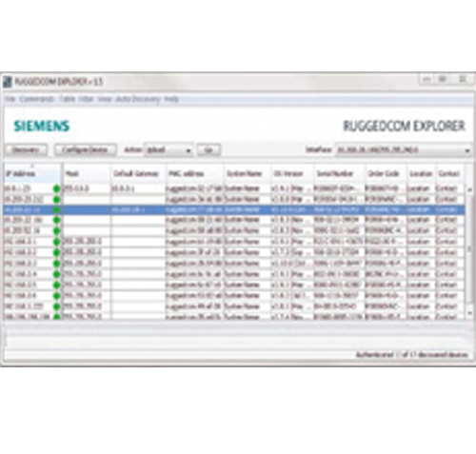Sort by the MAC address column header
Image resolution: width=476 pixels, height=454 pixels.
pyautogui.click(x=195, y=173)
